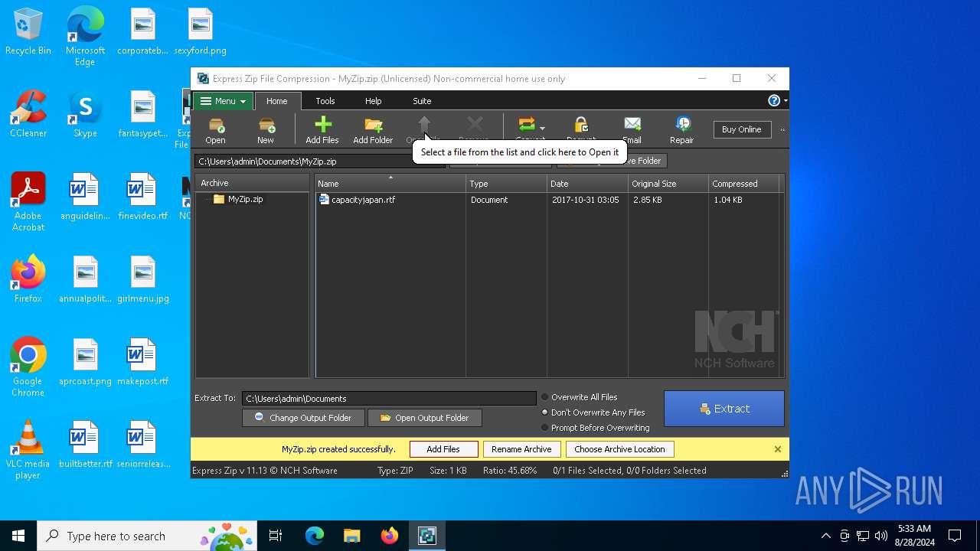Click the Repair toolbar icon

(681, 129)
